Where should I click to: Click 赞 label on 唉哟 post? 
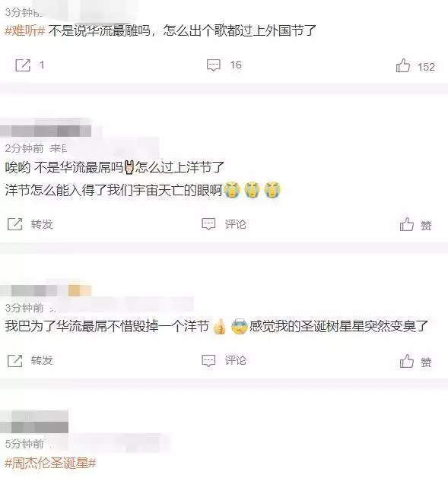[426, 226]
